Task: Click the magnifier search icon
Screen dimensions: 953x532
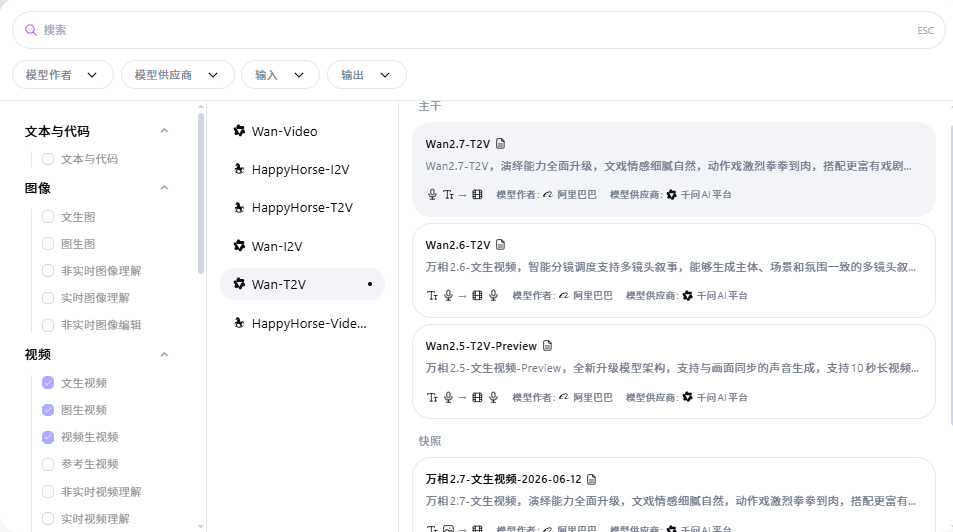Action: 30,30
